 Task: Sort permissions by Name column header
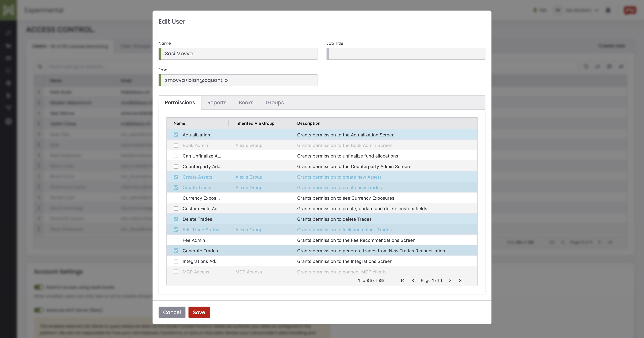pos(179,123)
